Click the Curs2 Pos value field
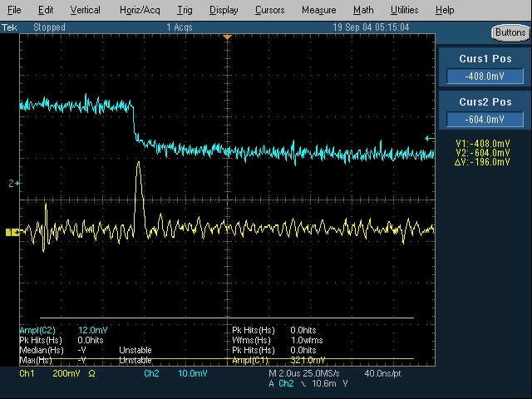The height and width of the screenshot is (399, 532). coord(485,120)
